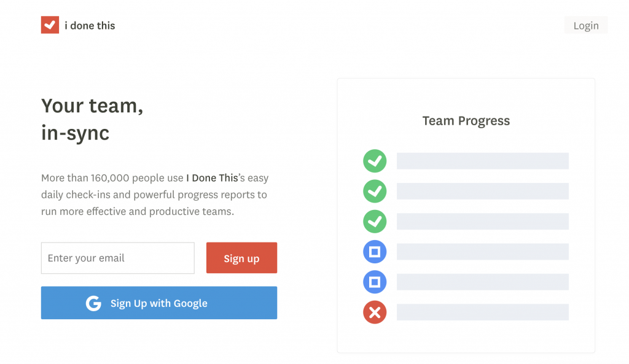Open the Login page
629x364 pixels.
tap(585, 25)
